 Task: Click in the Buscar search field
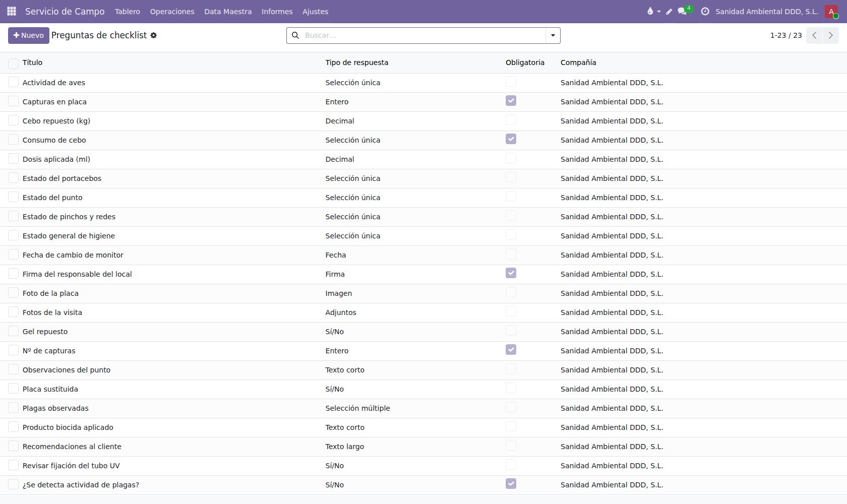423,35
